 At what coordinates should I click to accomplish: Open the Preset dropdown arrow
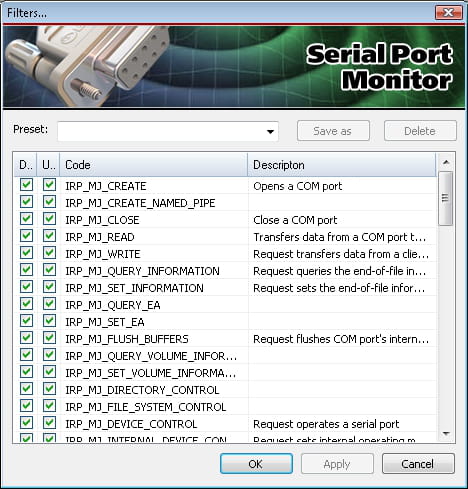click(x=270, y=131)
